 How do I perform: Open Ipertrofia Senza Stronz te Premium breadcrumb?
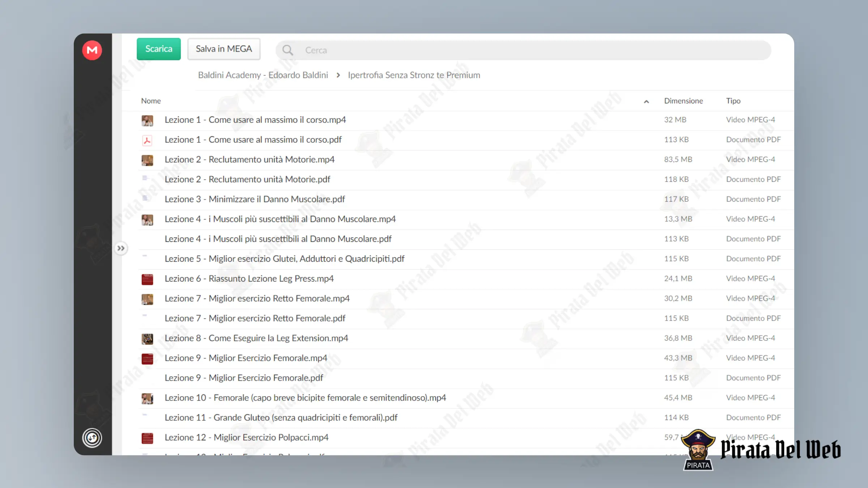pyautogui.click(x=414, y=75)
